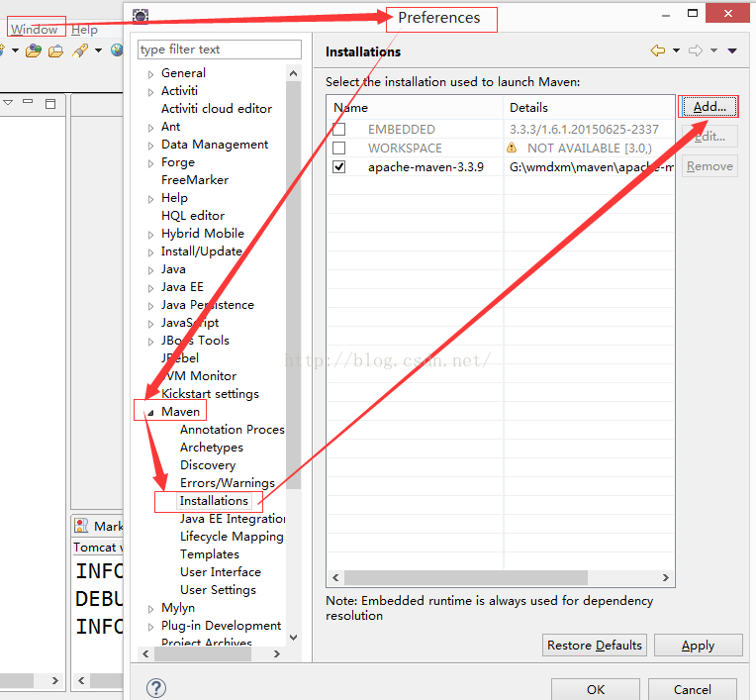Click the installations table scroll right arrow
Viewport: 756px width, 700px height.
click(666, 577)
